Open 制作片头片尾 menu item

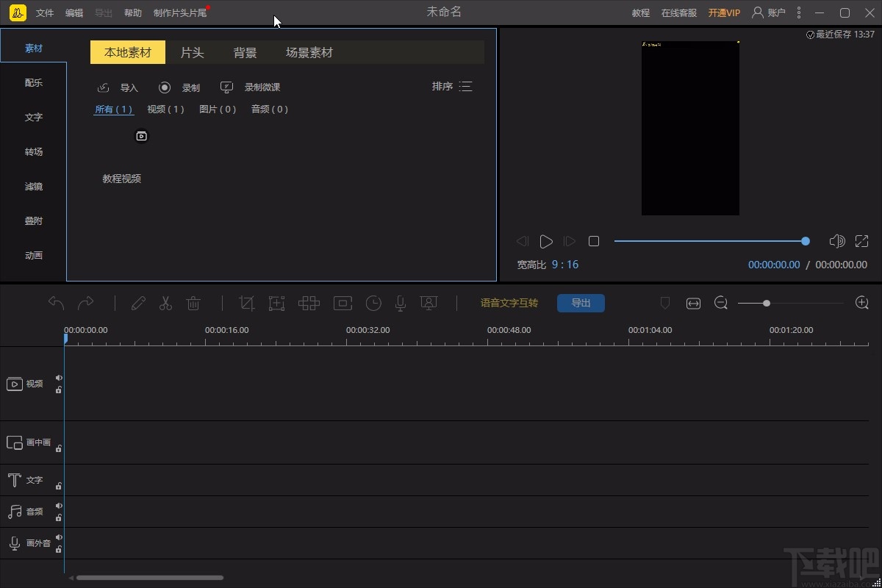[180, 13]
